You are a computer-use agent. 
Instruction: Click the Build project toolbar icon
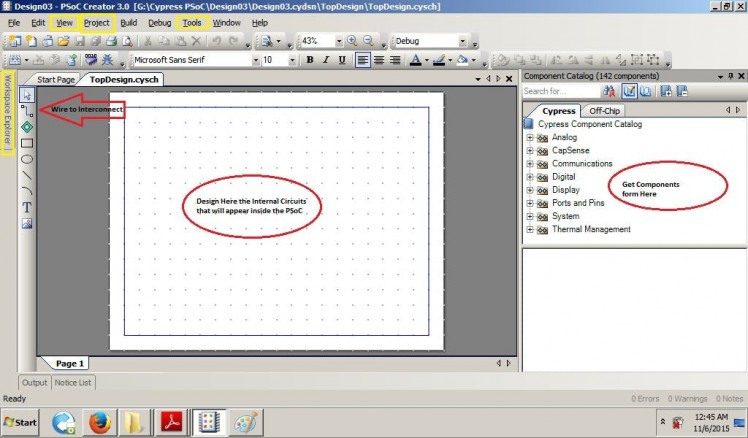click(15, 60)
